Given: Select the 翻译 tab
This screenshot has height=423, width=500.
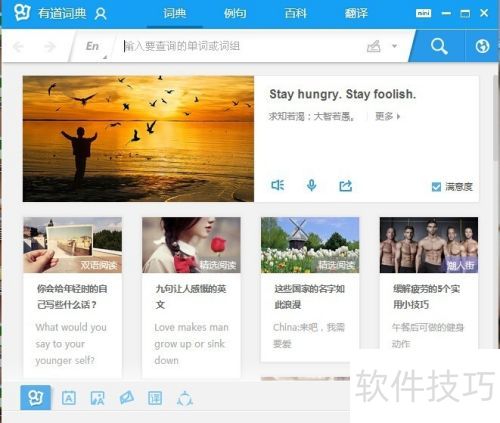Looking at the screenshot, I should (x=356, y=13).
